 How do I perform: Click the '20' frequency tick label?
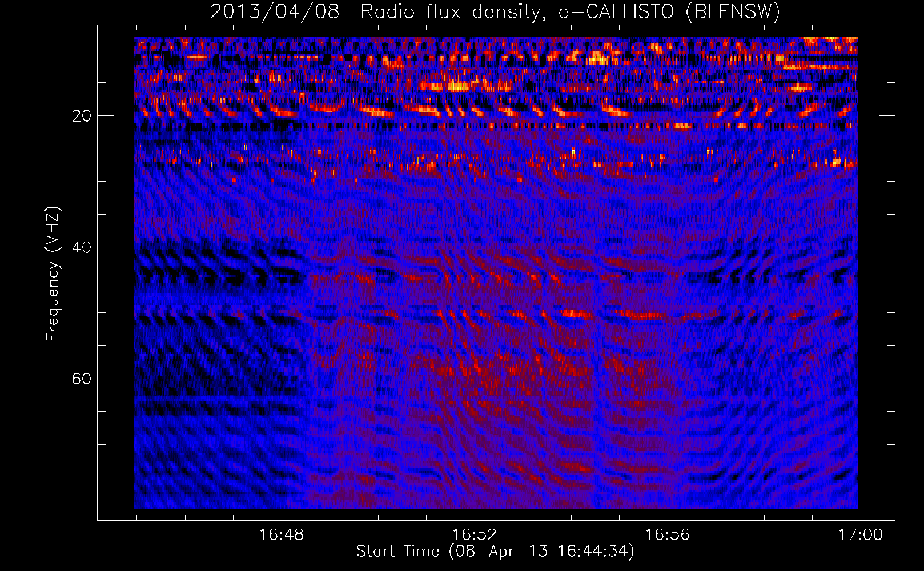pyautogui.click(x=82, y=116)
